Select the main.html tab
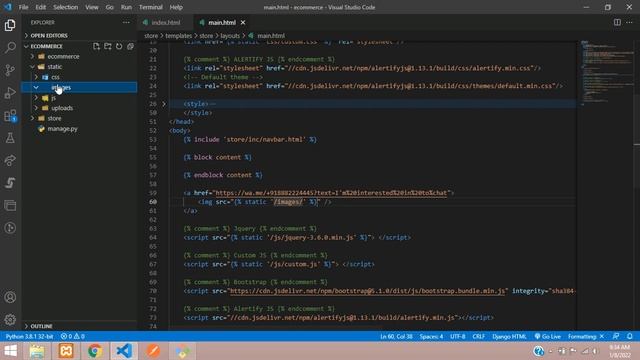640x360 pixels. [222, 22]
